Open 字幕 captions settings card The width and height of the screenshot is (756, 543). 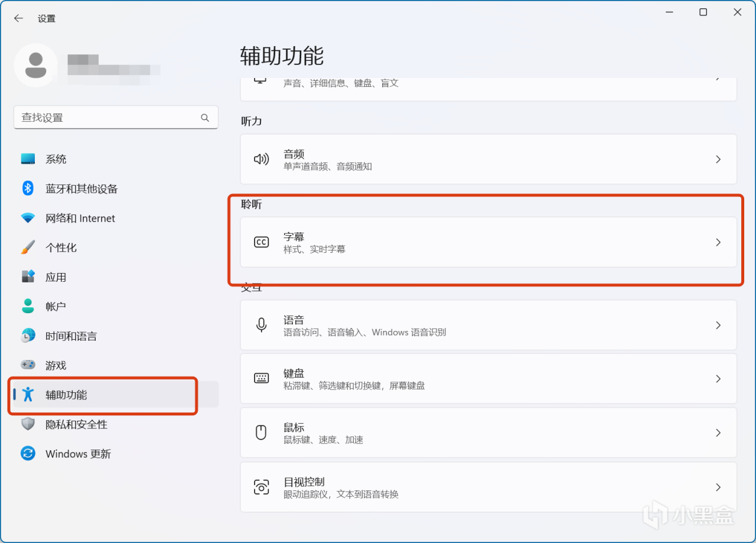click(x=488, y=242)
